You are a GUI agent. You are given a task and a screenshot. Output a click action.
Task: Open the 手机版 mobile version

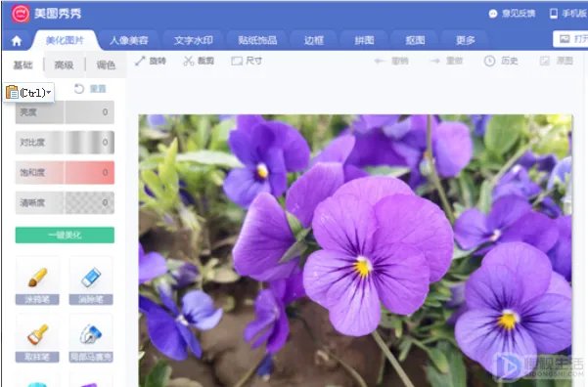coord(567,14)
